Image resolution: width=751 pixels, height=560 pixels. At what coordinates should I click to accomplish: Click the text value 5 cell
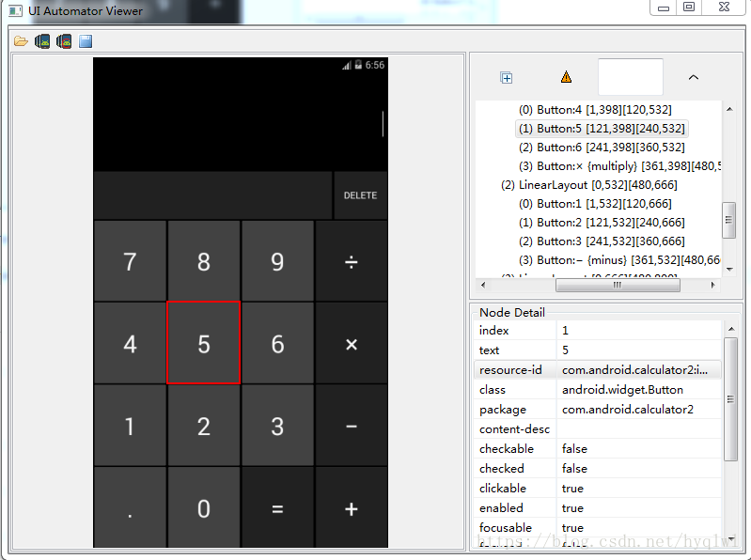pos(639,350)
